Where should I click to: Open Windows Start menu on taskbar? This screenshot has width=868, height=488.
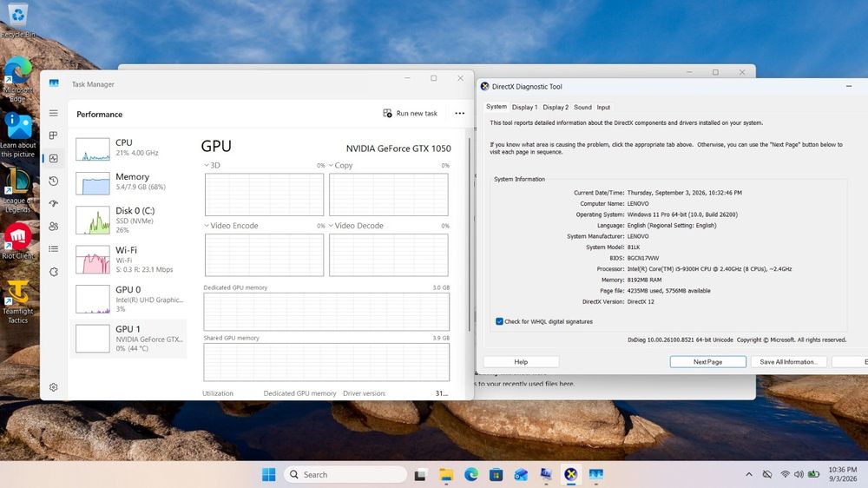(268, 475)
